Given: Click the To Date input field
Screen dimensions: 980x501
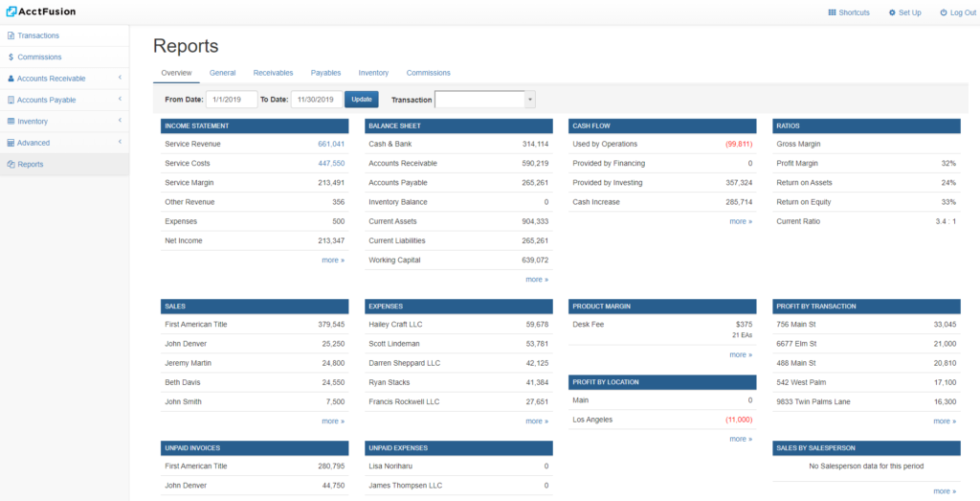Looking at the screenshot, I should pos(316,100).
